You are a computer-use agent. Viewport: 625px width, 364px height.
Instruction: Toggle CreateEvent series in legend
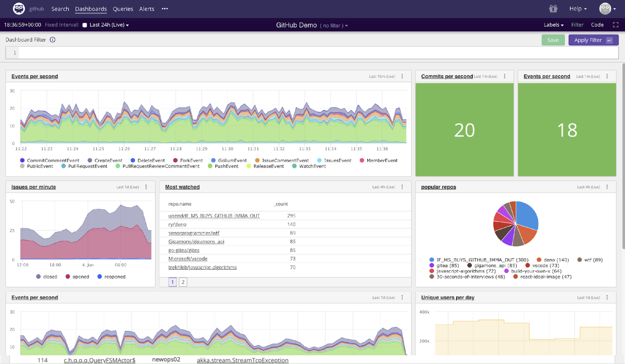105,160
